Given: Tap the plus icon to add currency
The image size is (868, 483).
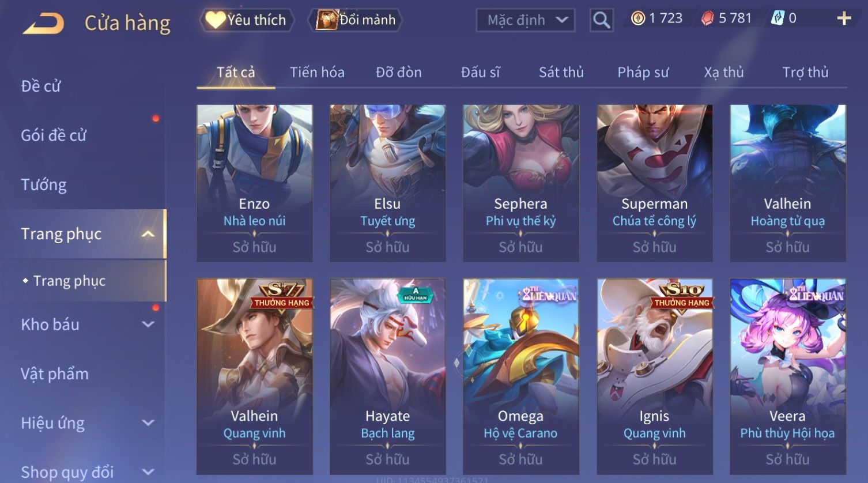Looking at the screenshot, I should 844,19.
